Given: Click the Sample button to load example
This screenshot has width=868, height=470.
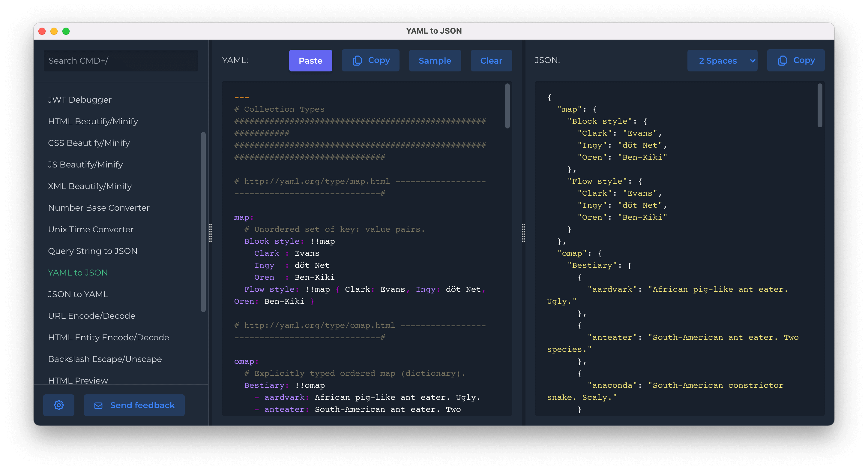Looking at the screenshot, I should click(435, 60).
